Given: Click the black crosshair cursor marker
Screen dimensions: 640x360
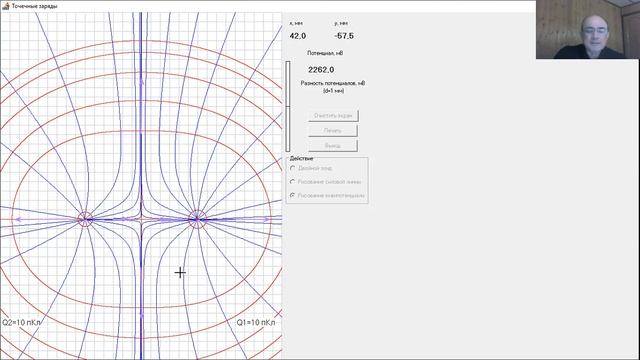Looking at the screenshot, I should pos(180,272).
